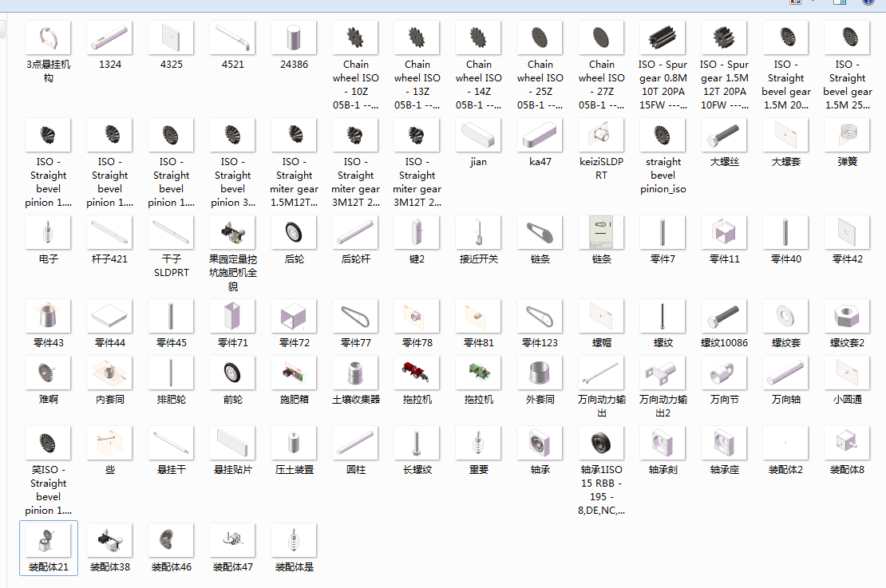Select the 零件123 part file

[x=540, y=316]
